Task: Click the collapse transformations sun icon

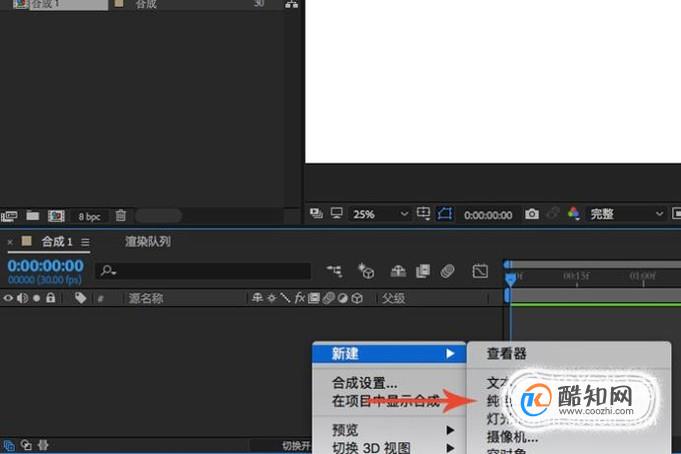Action: pos(271,298)
